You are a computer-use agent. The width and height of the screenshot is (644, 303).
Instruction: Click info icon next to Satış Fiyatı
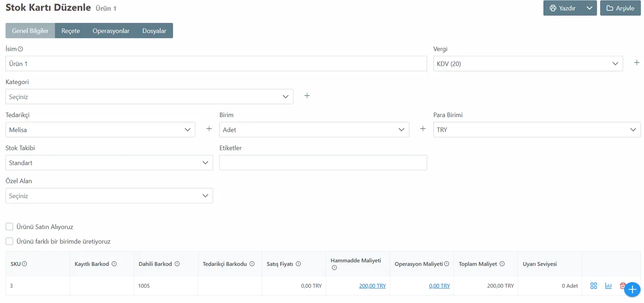[298, 264]
